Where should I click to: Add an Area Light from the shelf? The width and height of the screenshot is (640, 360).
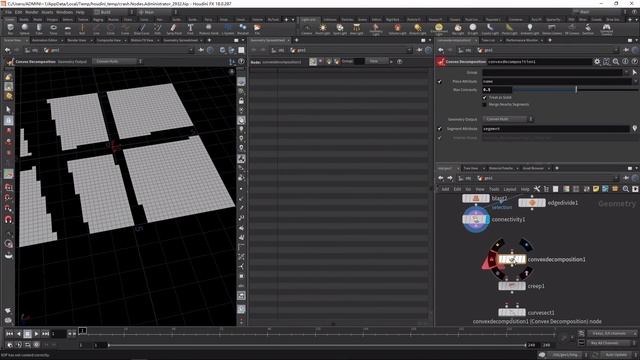(x=356, y=29)
